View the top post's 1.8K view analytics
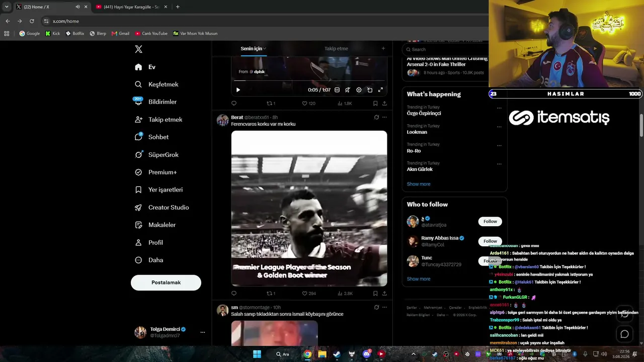Viewport: 644px width, 362px height. coord(345,104)
